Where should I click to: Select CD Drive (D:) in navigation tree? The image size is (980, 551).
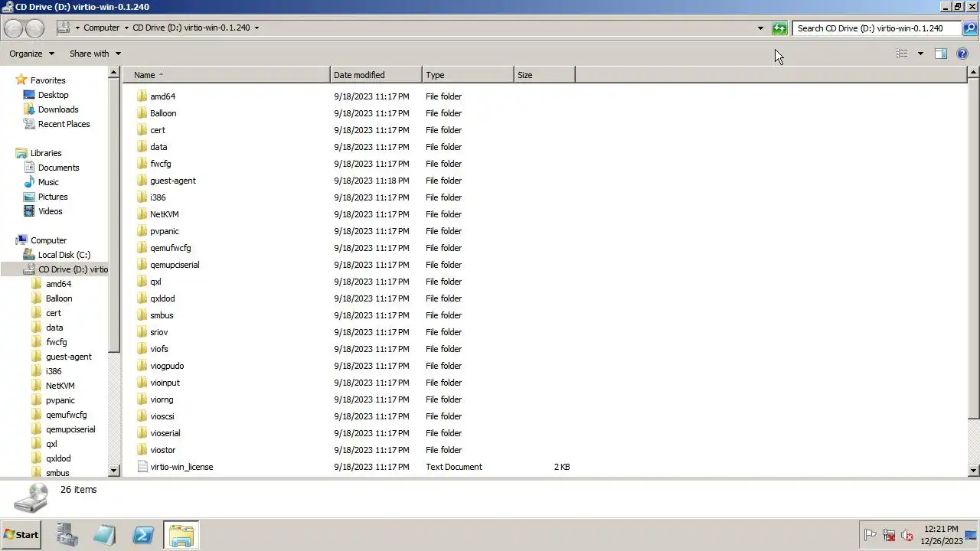coord(73,269)
